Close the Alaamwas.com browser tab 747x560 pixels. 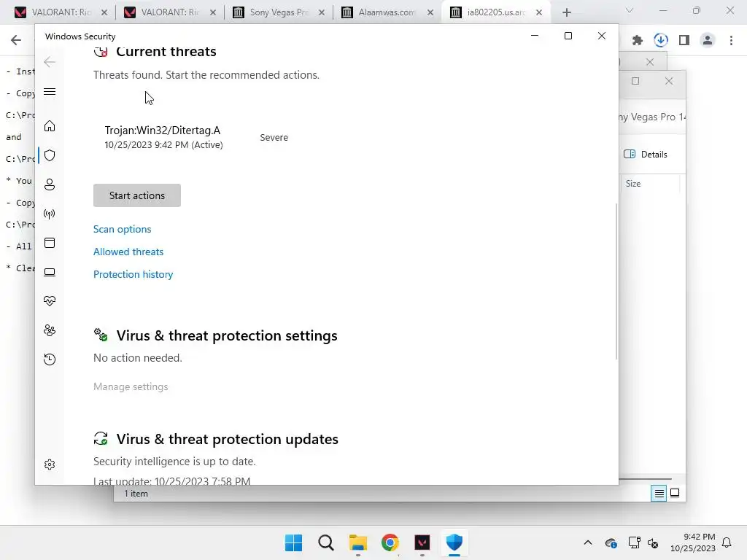[x=430, y=13]
